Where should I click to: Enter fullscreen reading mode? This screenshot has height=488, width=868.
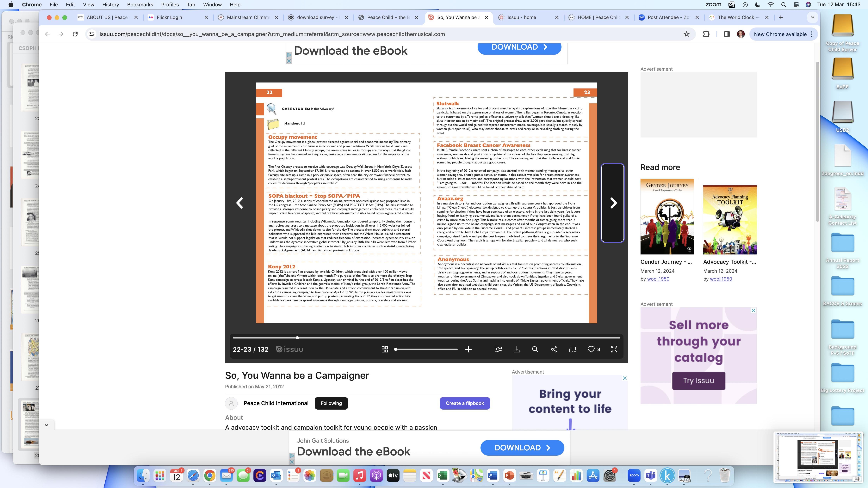click(614, 350)
